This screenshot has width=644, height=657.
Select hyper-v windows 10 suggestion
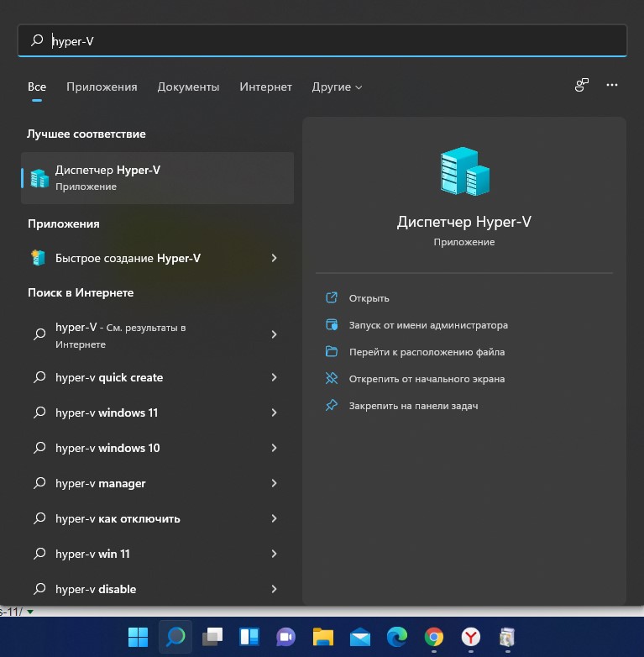tap(158, 448)
